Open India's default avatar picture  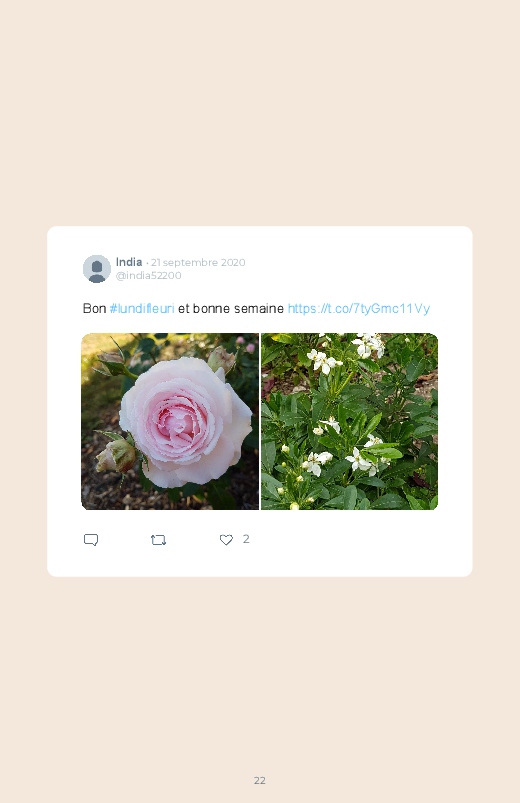click(x=97, y=269)
